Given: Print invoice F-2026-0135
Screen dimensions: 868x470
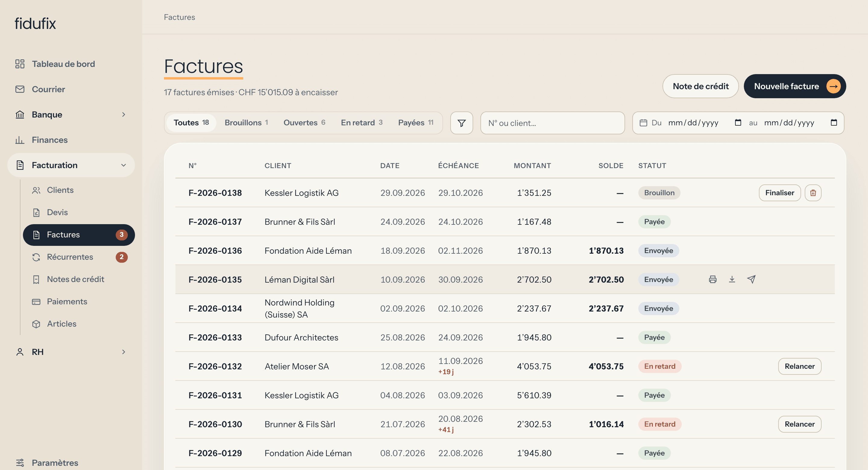Looking at the screenshot, I should click(x=712, y=279).
